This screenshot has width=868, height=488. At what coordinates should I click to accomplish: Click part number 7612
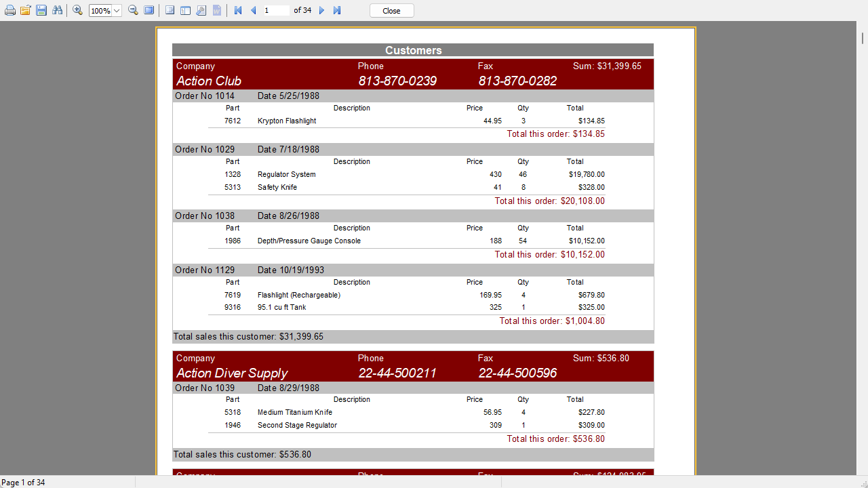pyautogui.click(x=233, y=121)
